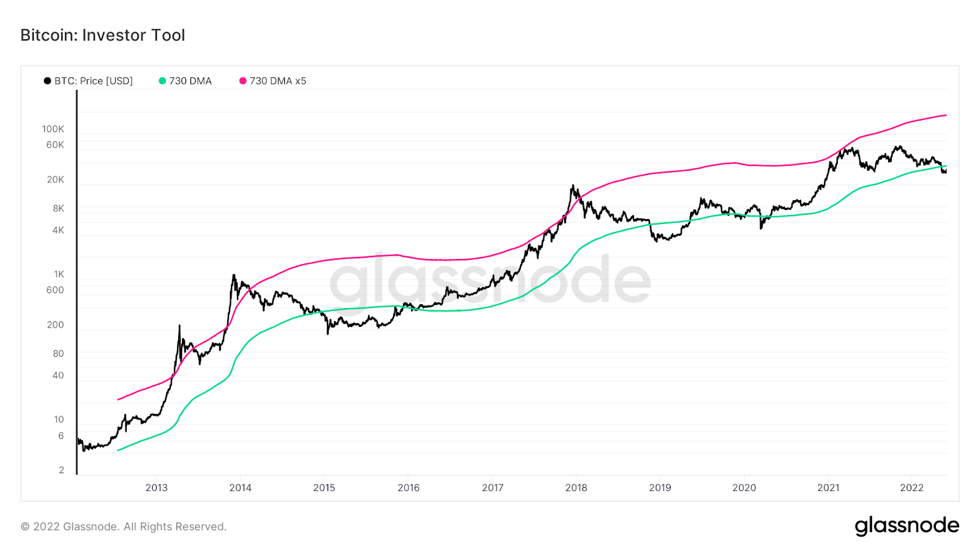This screenshot has height=551, width=980.
Task: Click the black BTC price legend dot
Action: click(x=47, y=81)
